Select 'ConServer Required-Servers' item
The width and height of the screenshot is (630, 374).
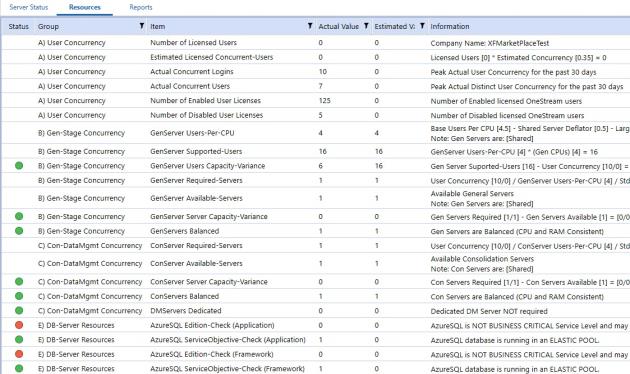[x=196, y=245]
